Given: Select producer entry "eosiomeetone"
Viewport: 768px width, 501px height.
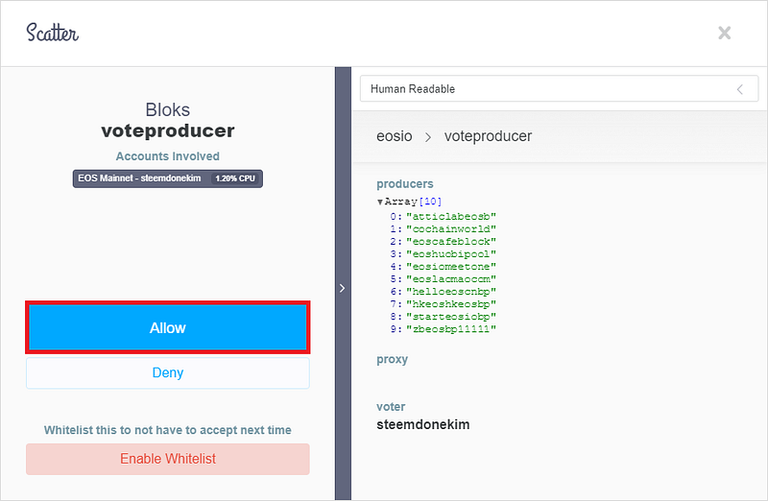Looking at the screenshot, I should coord(451,266).
